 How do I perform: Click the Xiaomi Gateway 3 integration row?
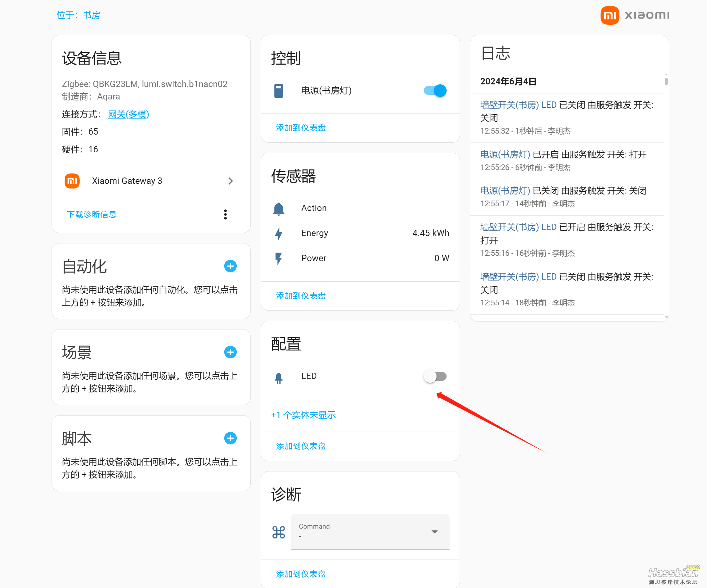tap(151, 181)
